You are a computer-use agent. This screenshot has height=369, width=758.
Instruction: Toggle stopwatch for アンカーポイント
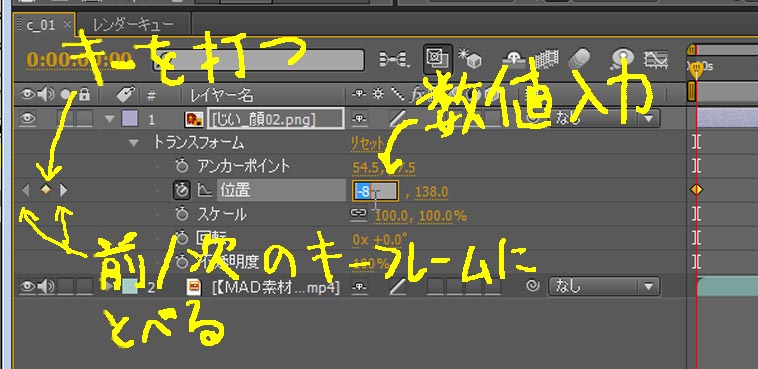pyautogui.click(x=181, y=167)
